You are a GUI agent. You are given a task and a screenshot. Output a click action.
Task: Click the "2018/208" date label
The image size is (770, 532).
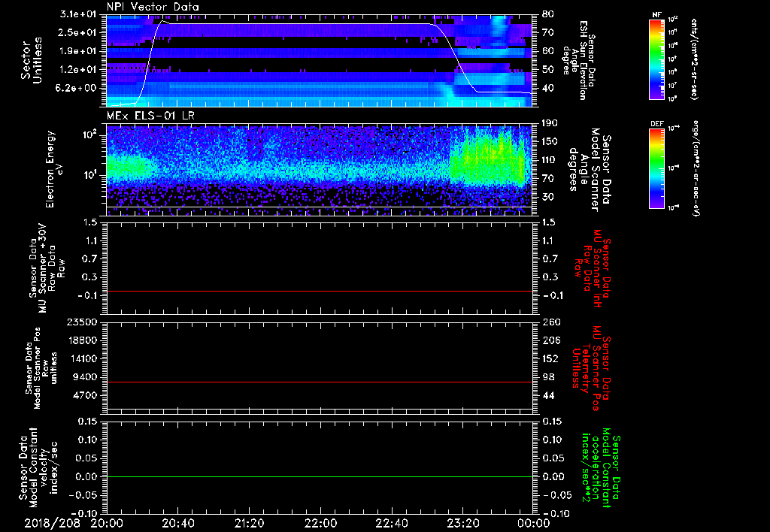click(52, 523)
